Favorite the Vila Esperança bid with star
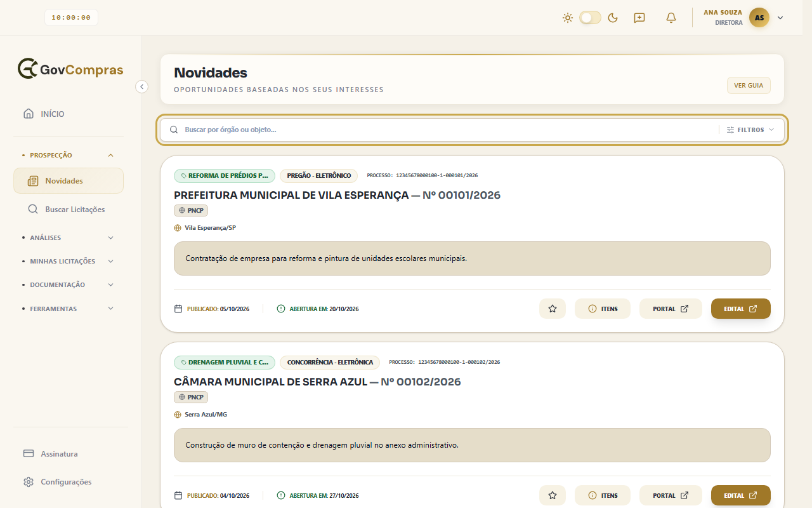The width and height of the screenshot is (812, 508). coord(553,309)
